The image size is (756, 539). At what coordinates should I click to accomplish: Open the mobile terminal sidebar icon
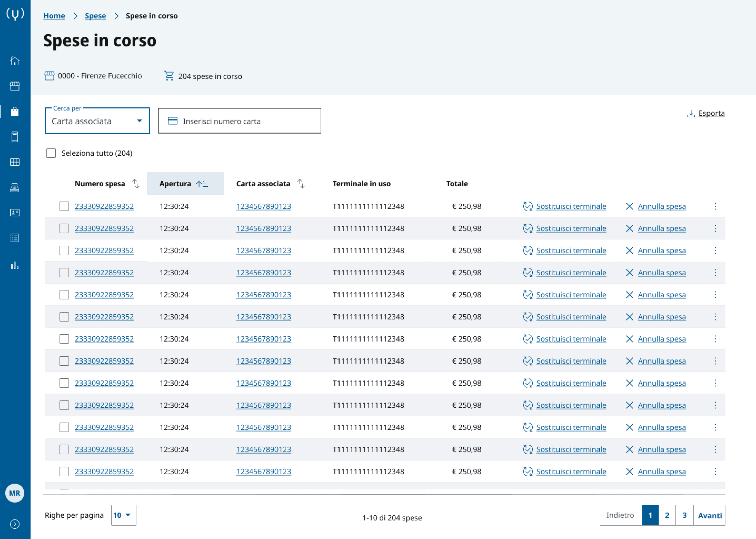(15, 137)
